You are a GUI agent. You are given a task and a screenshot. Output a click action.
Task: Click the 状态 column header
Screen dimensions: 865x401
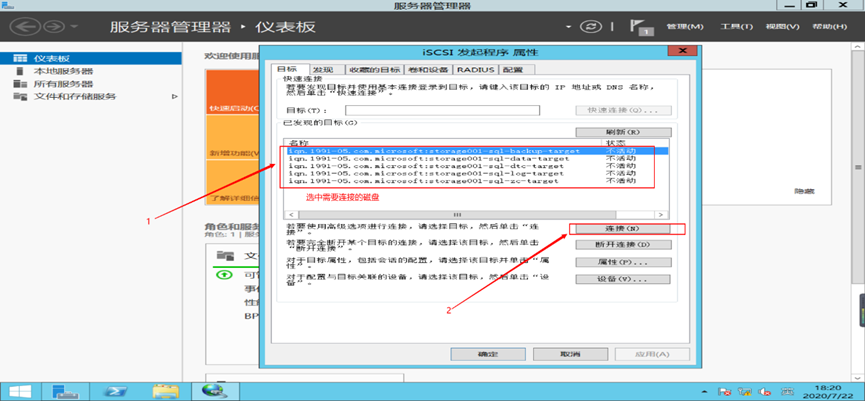click(x=634, y=143)
